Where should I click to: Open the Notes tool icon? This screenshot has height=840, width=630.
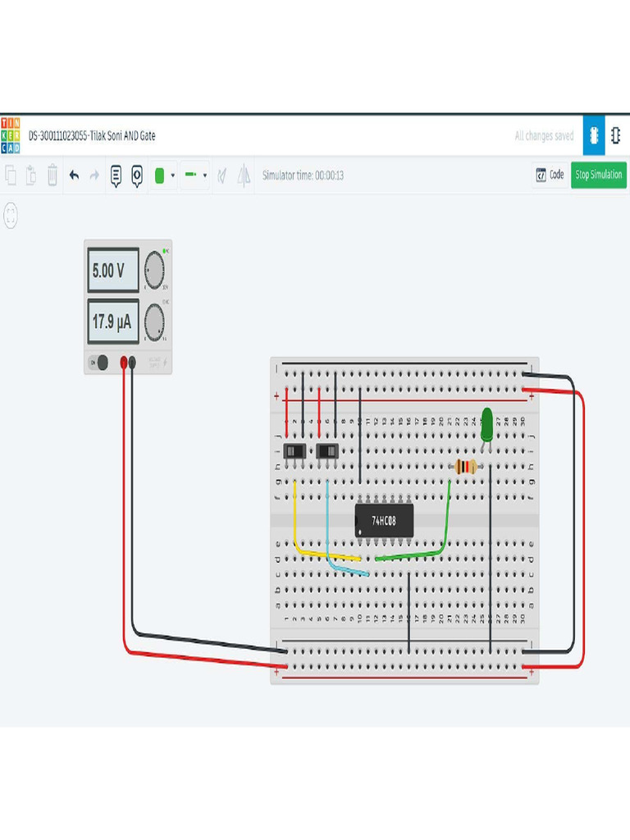[116, 176]
